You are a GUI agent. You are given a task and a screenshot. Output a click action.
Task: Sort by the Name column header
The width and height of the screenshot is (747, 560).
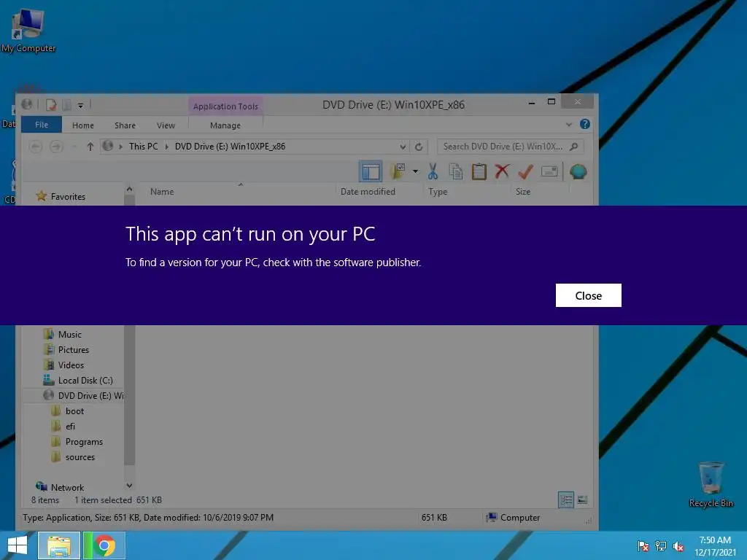tap(162, 192)
